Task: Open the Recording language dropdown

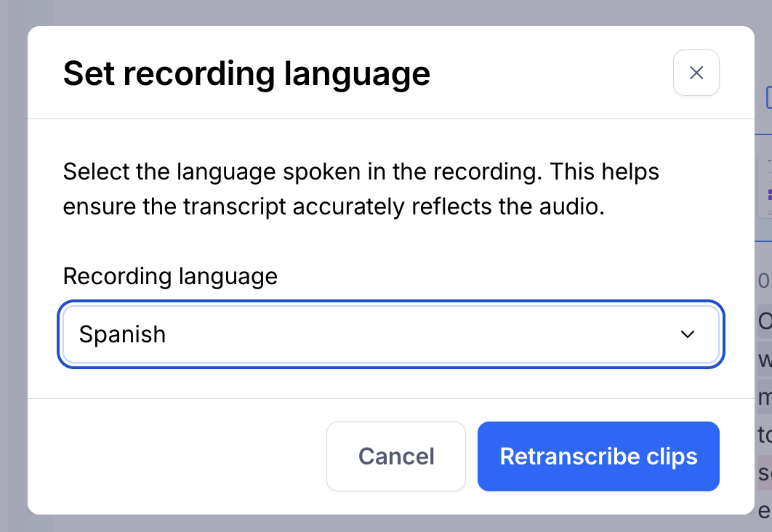Action: click(390, 334)
